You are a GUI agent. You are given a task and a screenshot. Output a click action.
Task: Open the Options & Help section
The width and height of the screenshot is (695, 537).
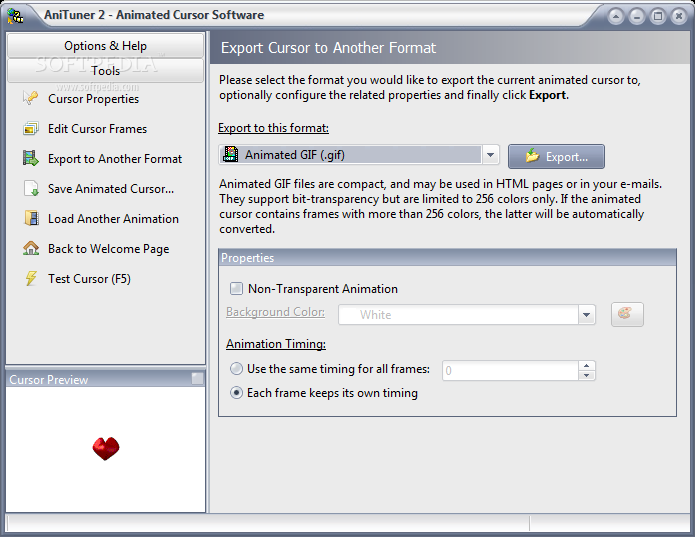tap(105, 45)
